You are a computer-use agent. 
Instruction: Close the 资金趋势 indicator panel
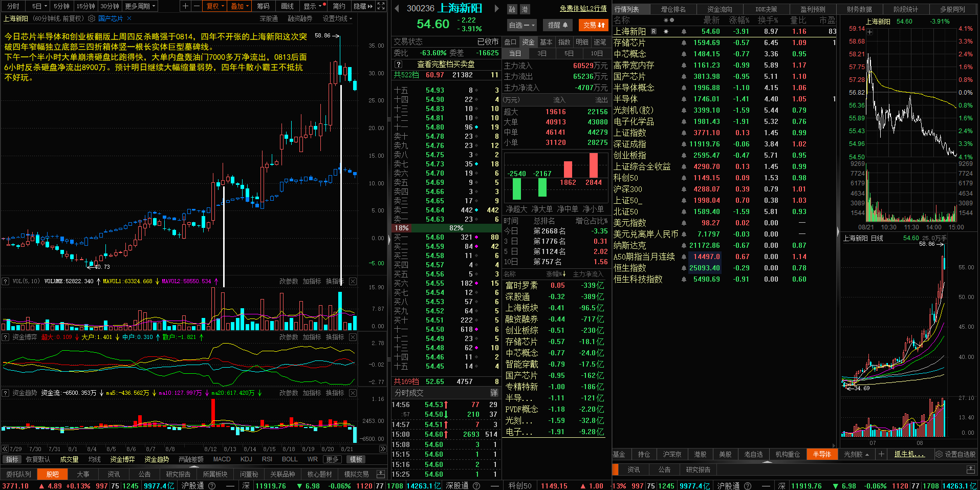point(353,393)
